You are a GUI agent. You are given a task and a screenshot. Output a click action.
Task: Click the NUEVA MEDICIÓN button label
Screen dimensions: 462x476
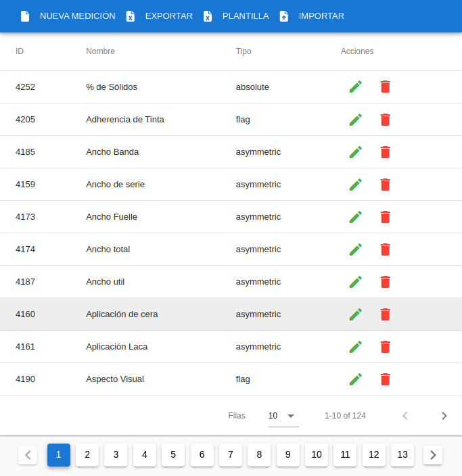78,16
